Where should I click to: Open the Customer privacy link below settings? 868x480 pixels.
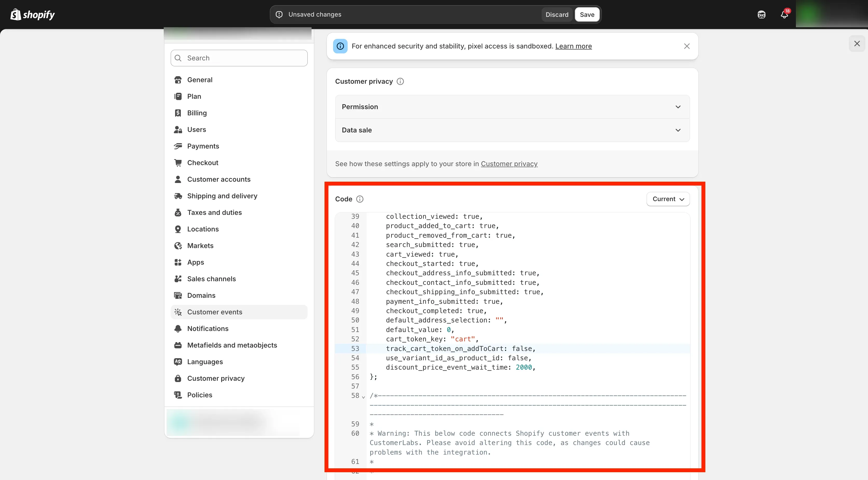click(509, 164)
